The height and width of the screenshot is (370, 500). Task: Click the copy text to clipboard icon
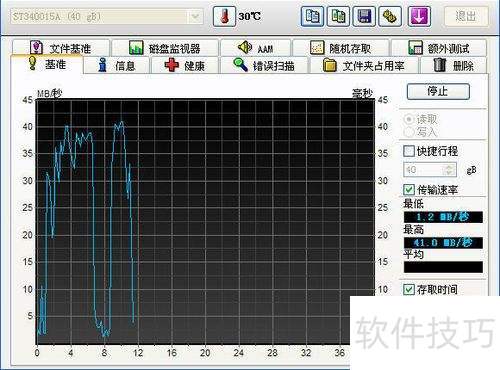[312, 16]
